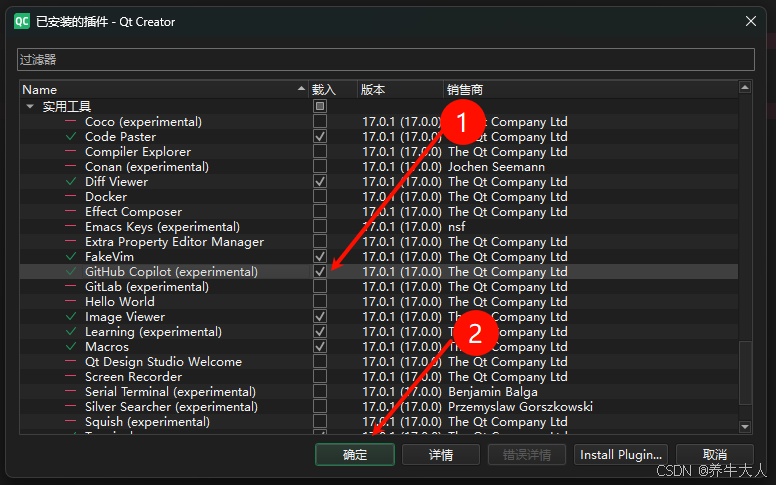Click the red dash status icon beside Coco
Image resolution: width=776 pixels, height=485 pixels.
click(71, 121)
